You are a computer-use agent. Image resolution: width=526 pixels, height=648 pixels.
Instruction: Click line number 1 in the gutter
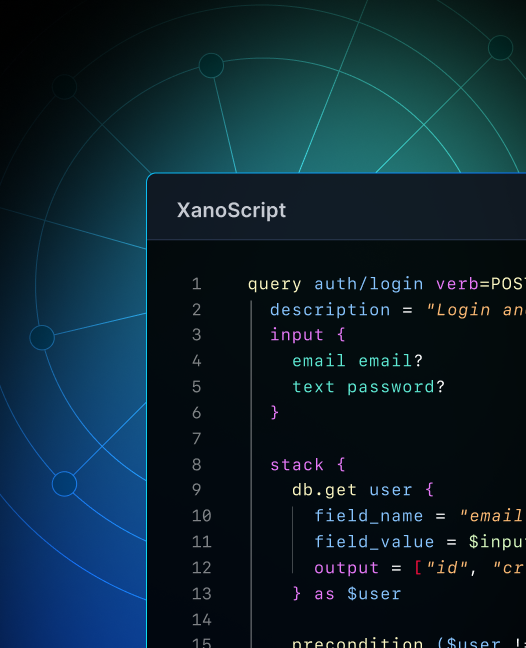197,284
